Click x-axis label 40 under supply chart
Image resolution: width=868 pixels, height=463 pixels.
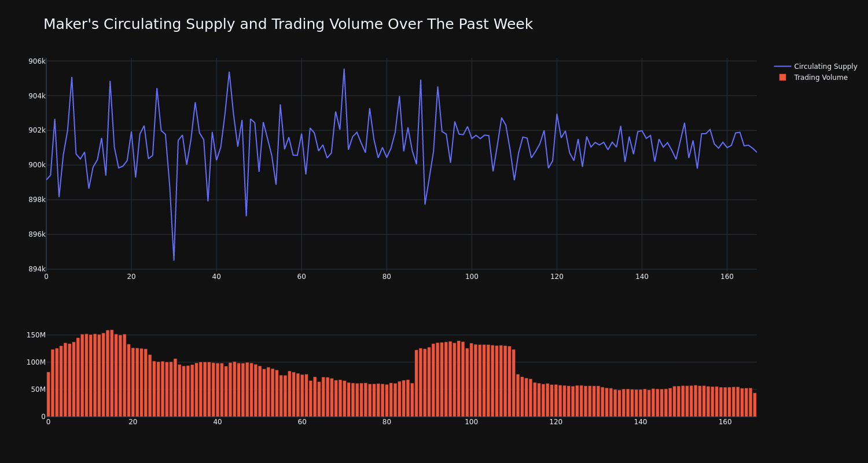coord(216,277)
